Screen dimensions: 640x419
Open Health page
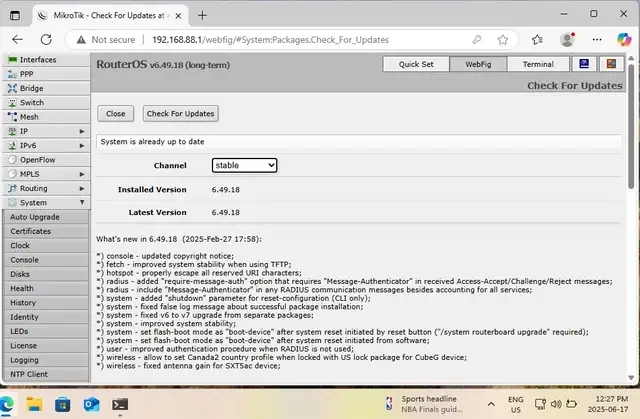tap(46, 288)
